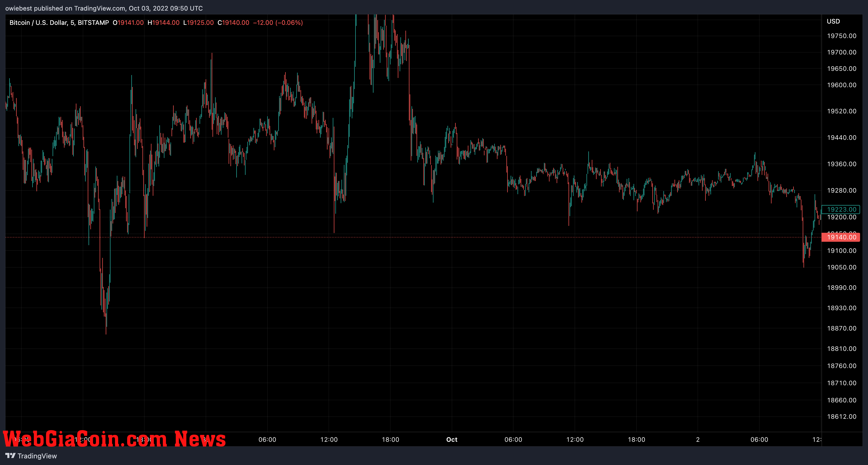Click the 19750.00 price axis label
This screenshot has width=868, height=465.
click(841, 36)
